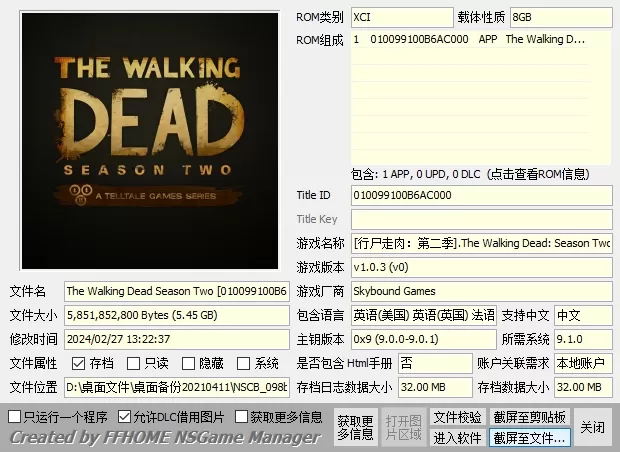Close dialog with 关闭 button
The image size is (620, 452).
click(x=593, y=427)
